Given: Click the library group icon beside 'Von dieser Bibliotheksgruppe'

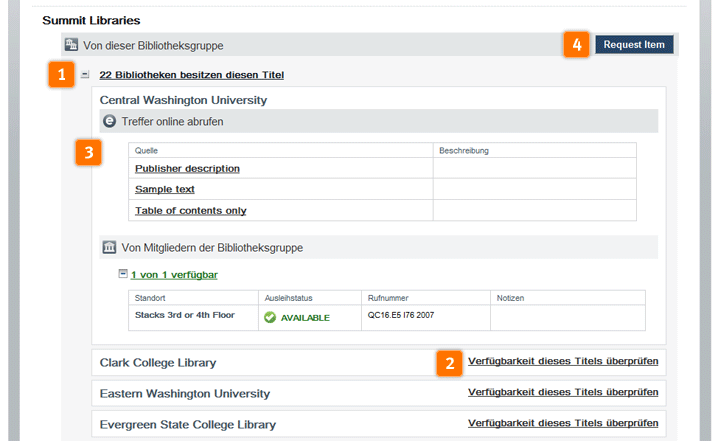Looking at the screenshot, I should pyautogui.click(x=71, y=45).
